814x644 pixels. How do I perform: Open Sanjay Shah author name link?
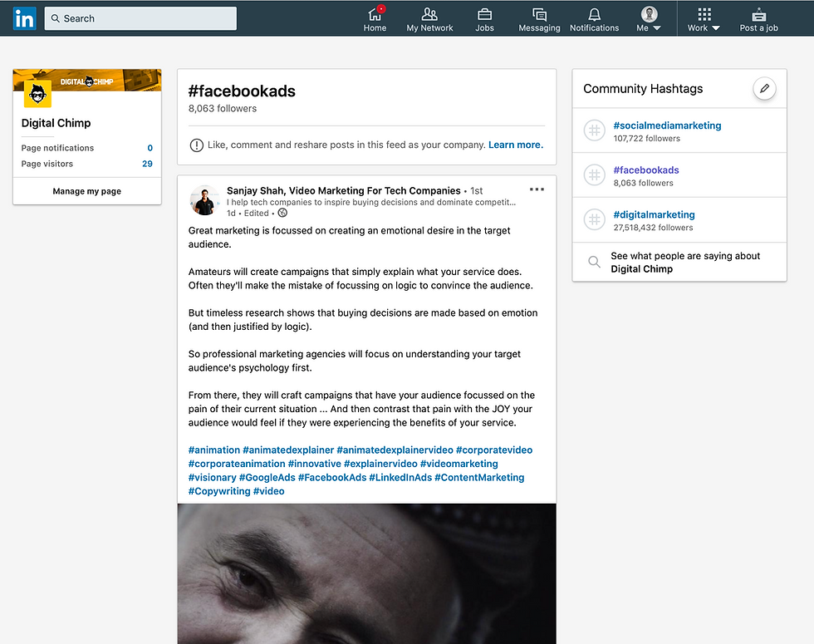344,190
